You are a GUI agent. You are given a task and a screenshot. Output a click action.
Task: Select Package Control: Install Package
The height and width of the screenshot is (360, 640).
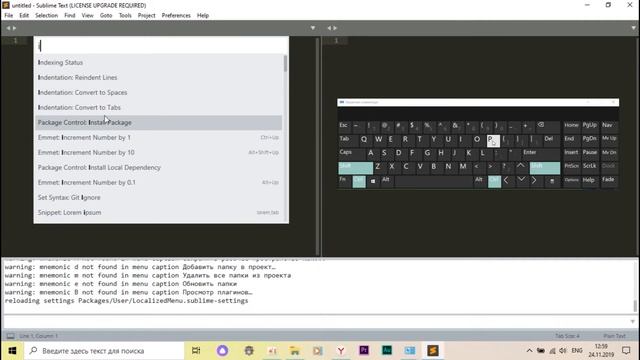(158, 122)
